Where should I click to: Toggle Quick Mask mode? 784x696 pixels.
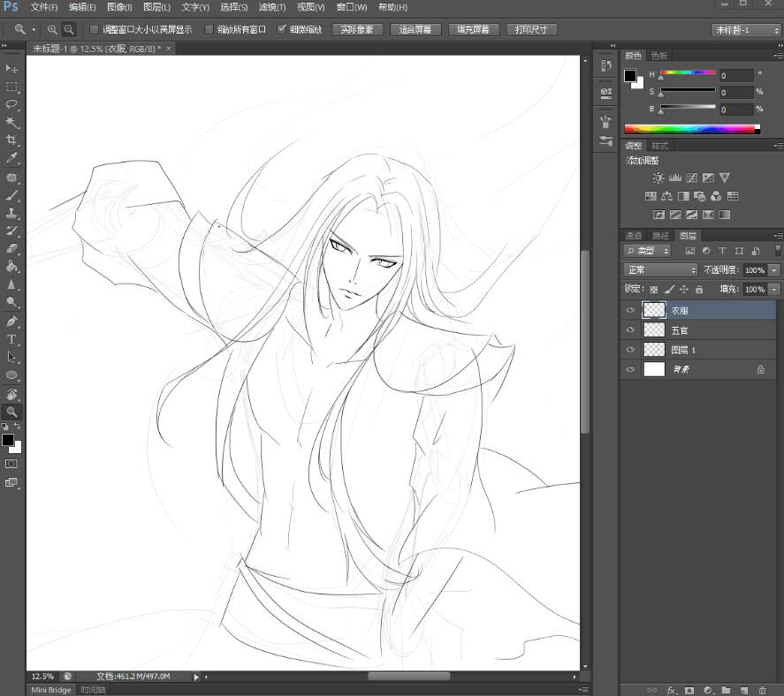coord(11,465)
